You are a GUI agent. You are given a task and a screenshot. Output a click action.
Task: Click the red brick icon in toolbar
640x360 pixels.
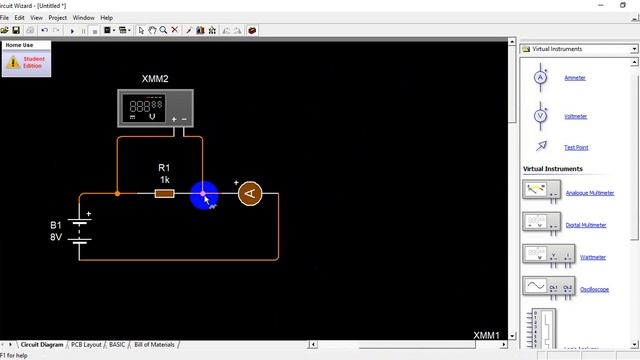click(252, 30)
